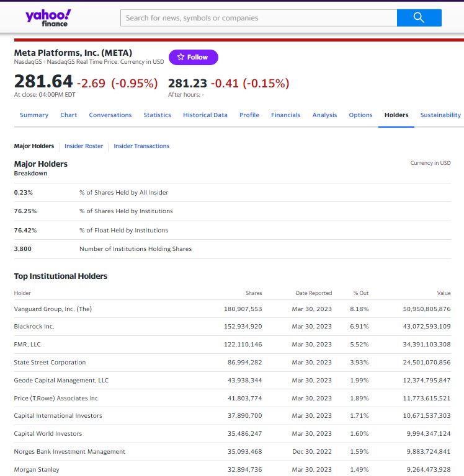This screenshot has width=464, height=476.
Task: Click the State Street Corporation holder name
Action: pos(50,362)
